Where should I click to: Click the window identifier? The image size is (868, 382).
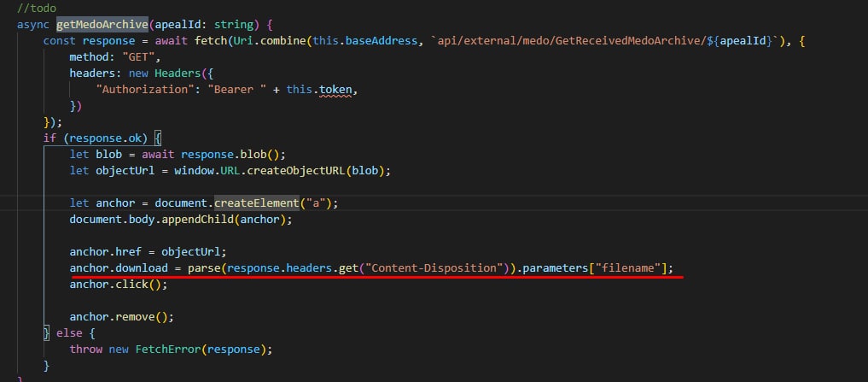coord(194,171)
